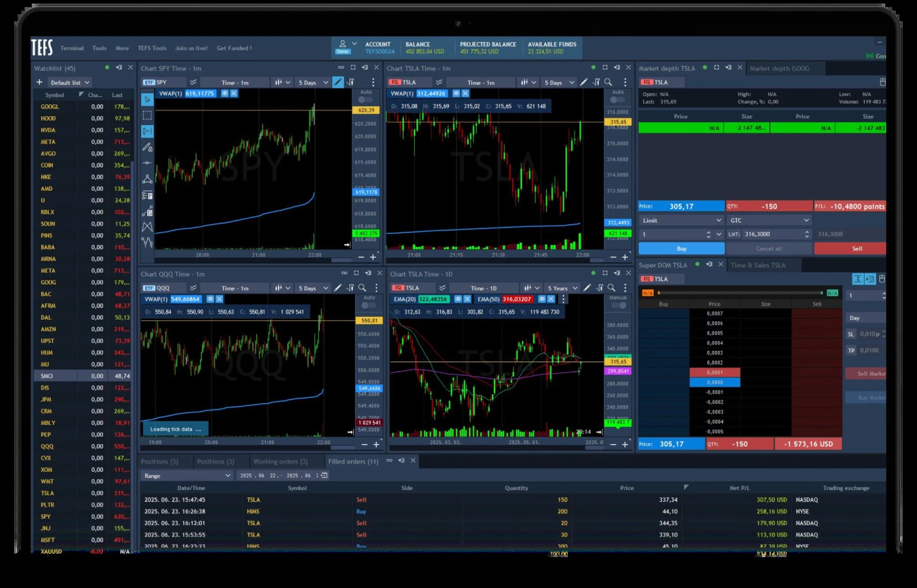Open the Default list watchlist dropdown
Viewport: 917px width, 588px height.
click(70, 82)
